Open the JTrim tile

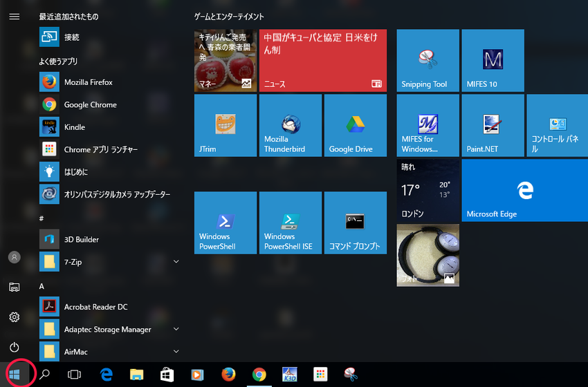coord(226,125)
